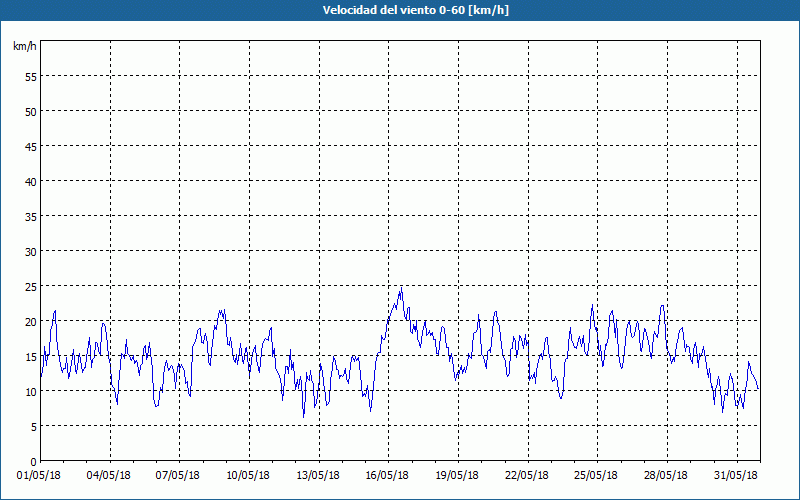Click the 25/05/18 date label
800x500 pixels.
pos(596,475)
